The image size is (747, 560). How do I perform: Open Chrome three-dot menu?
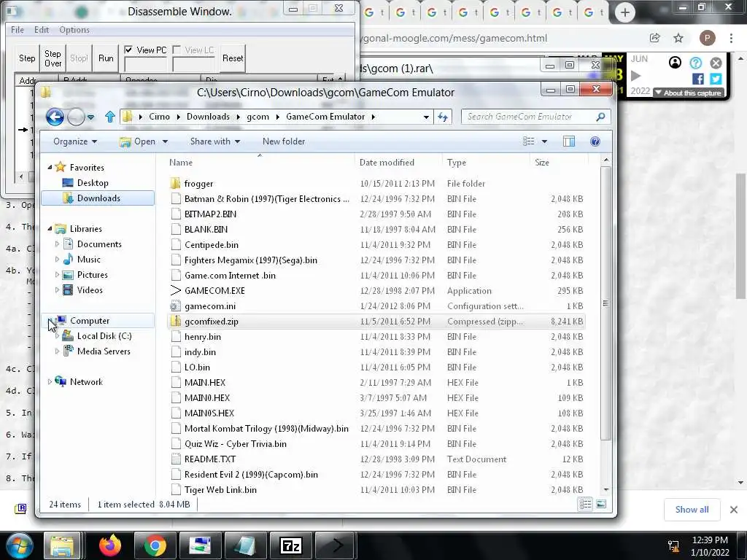pos(731,38)
